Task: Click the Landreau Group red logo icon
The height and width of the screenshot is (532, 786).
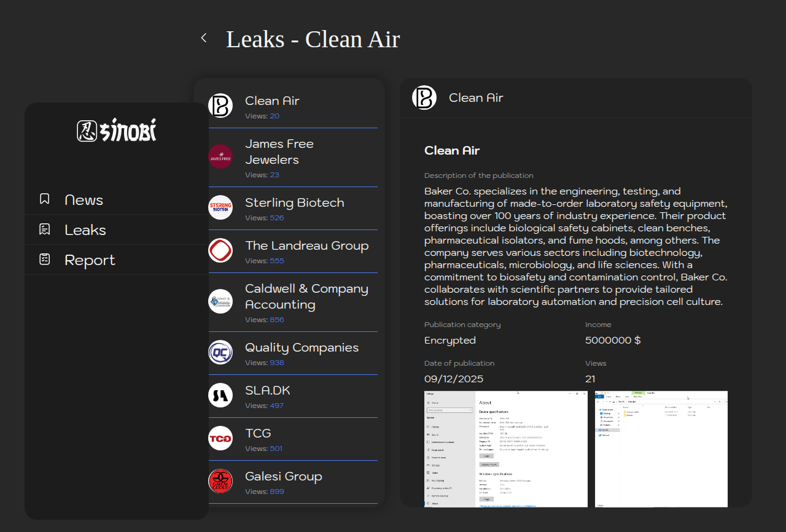Action: coord(220,250)
